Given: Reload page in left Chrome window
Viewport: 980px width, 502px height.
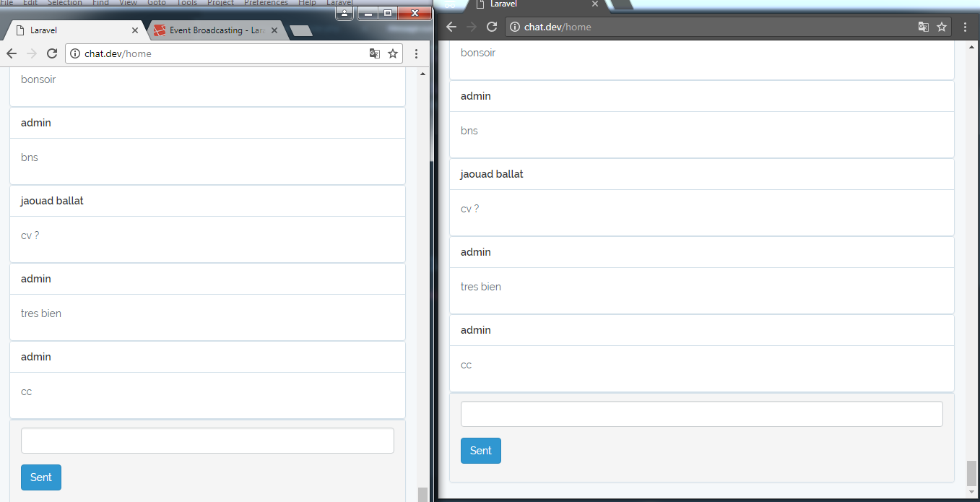Looking at the screenshot, I should point(52,53).
